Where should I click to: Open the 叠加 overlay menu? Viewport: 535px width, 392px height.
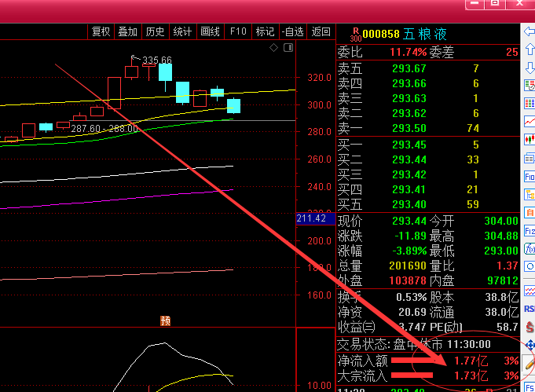(x=127, y=31)
